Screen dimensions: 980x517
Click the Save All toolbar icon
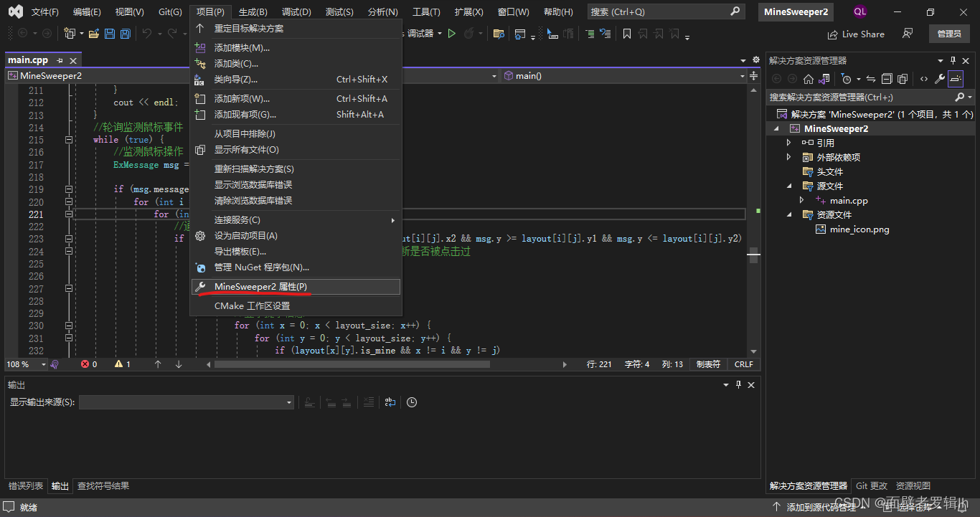coord(126,34)
